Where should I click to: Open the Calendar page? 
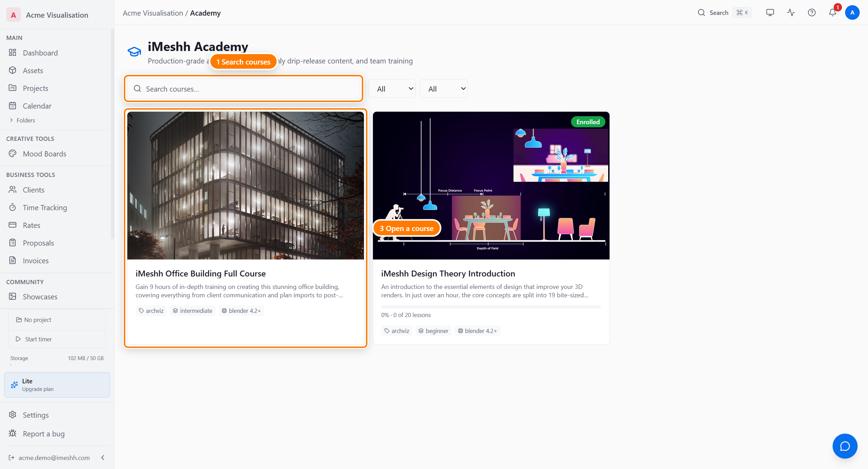point(37,106)
